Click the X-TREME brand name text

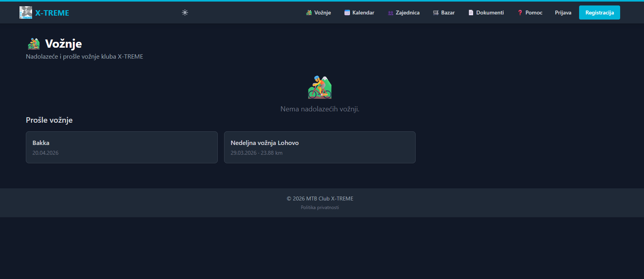coord(52,13)
